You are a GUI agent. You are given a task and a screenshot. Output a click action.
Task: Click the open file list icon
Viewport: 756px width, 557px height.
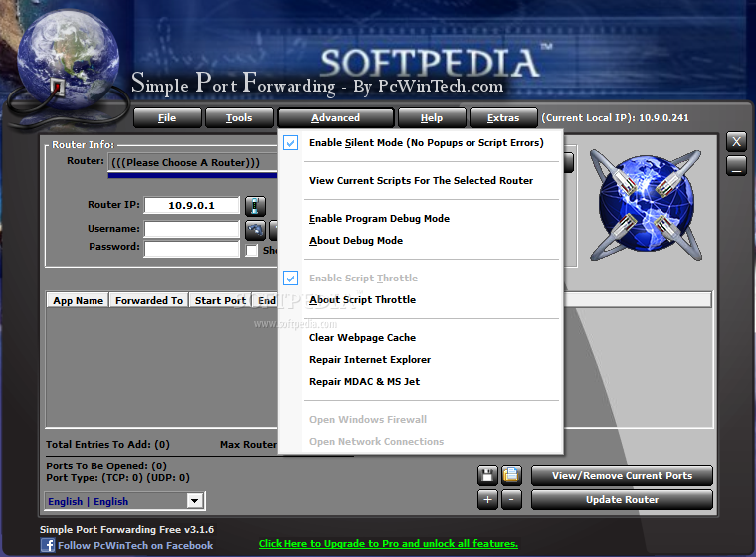511,476
